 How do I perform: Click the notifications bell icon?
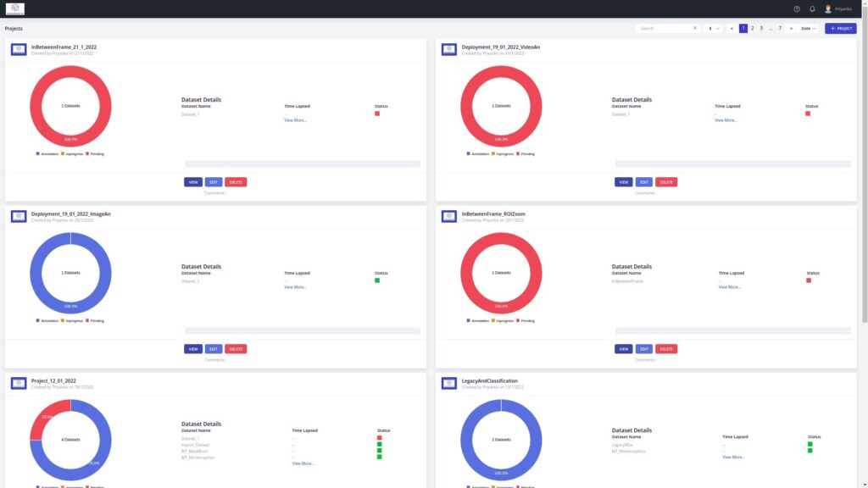pyautogui.click(x=812, y=8)
